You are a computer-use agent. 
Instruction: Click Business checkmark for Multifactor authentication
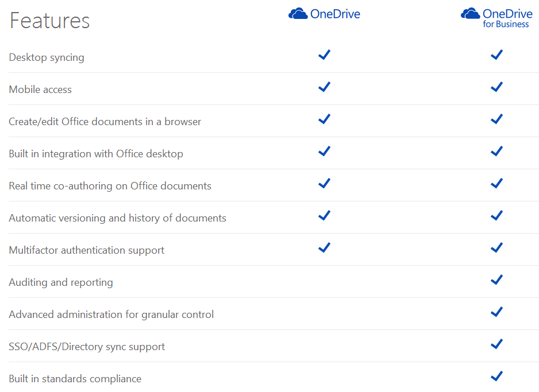point(496,247)
